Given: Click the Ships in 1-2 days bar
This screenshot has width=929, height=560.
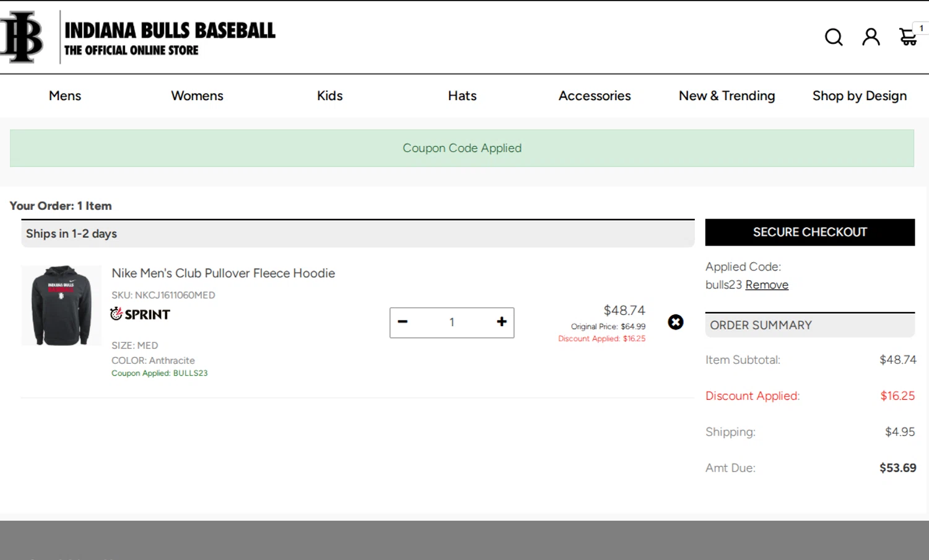Looking at the screenshot, I should pyautogui.click(x=358, y=233).
